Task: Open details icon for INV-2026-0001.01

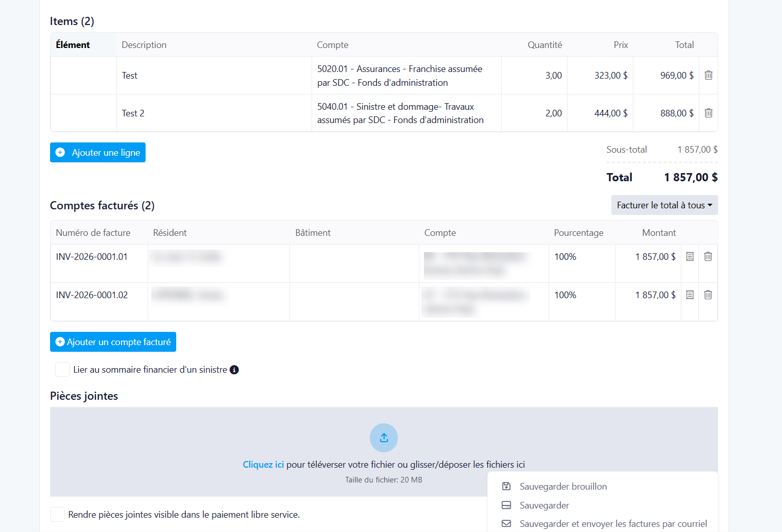Action: click(x=690, y=256)
